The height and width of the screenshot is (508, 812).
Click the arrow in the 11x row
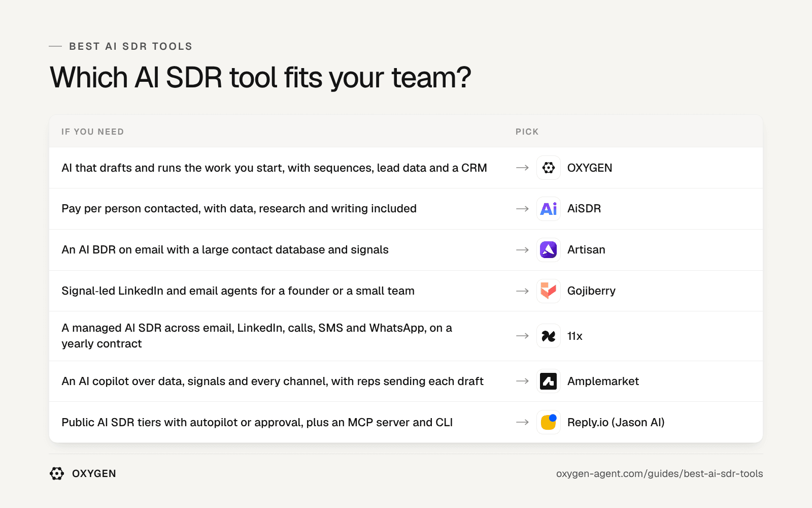[523, 336]
